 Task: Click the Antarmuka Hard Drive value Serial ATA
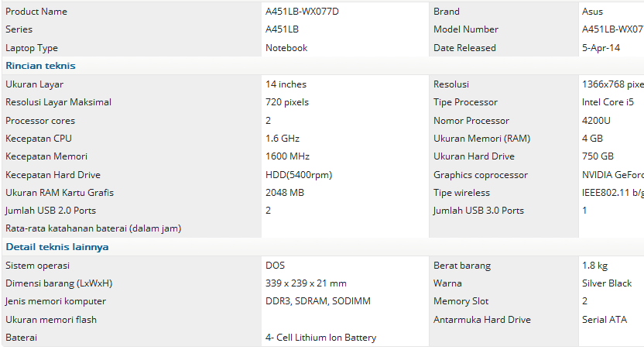point(605,320)
